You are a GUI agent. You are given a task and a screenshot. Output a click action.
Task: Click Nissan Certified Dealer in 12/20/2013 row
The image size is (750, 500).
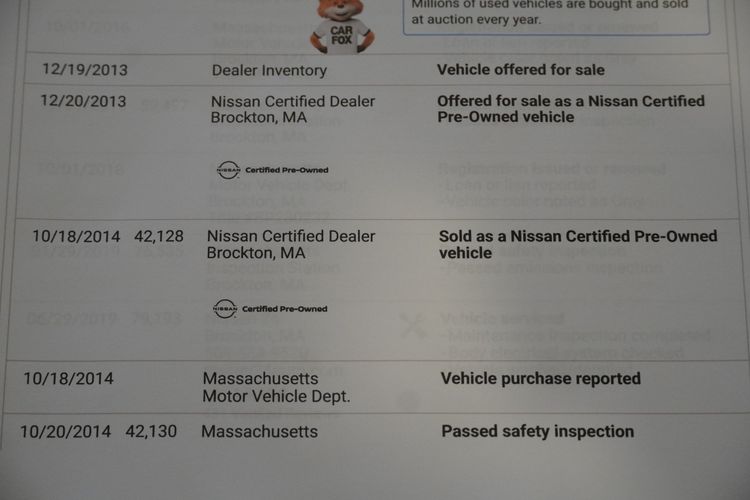click(x=293, y=101)
